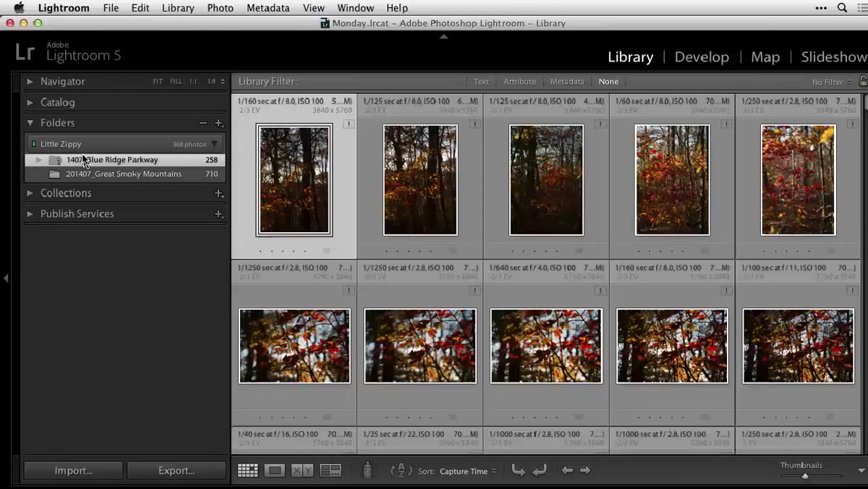Open Compare view (X|Y)

click(x=302, y=470)
